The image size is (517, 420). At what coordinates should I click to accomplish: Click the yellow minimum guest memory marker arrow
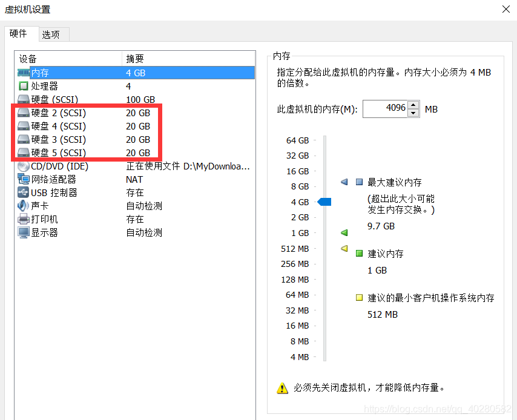pyautogui.click(x=344, y=248)
